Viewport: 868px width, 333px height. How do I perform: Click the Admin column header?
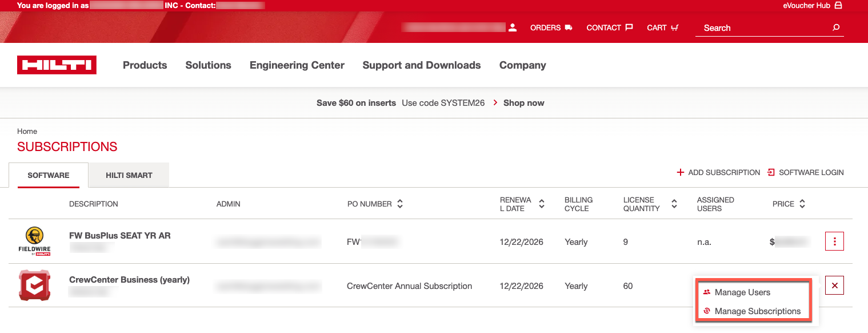pos(229,204)
